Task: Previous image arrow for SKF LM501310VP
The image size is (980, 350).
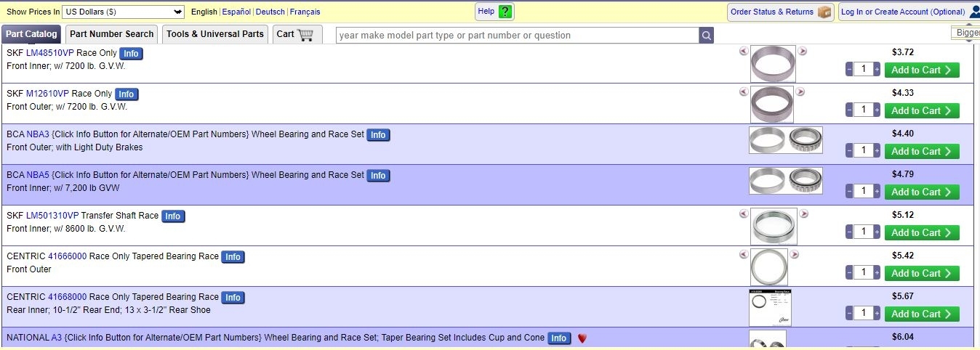Action: 743,213
